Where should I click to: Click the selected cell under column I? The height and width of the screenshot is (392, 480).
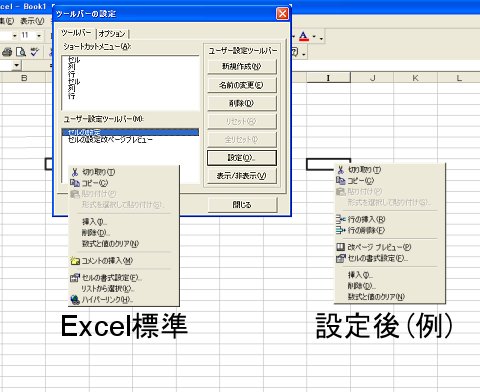tap(328, 164)
